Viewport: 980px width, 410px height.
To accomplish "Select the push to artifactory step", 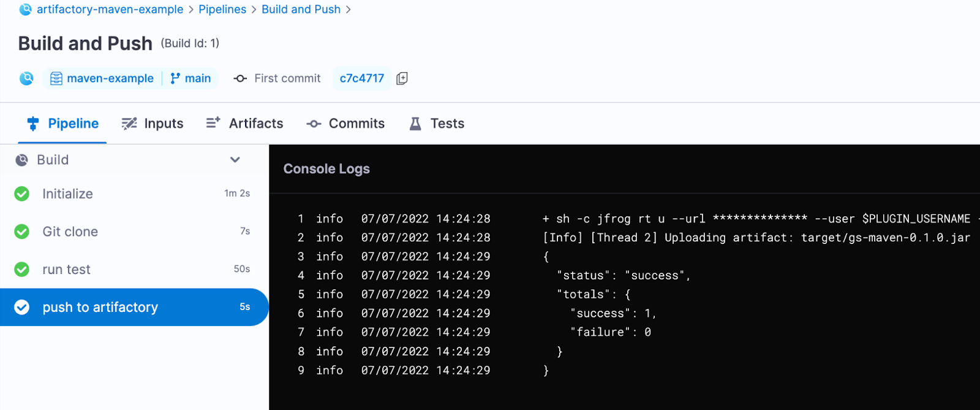I will click(x=134, y=307).
